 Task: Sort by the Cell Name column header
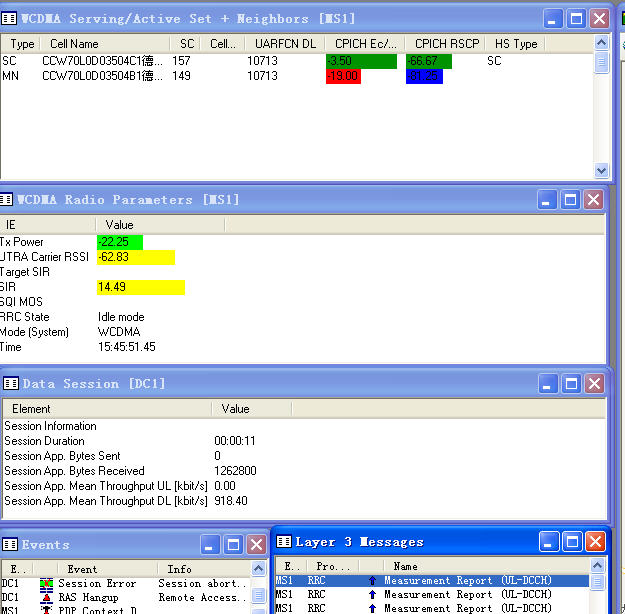105,44
